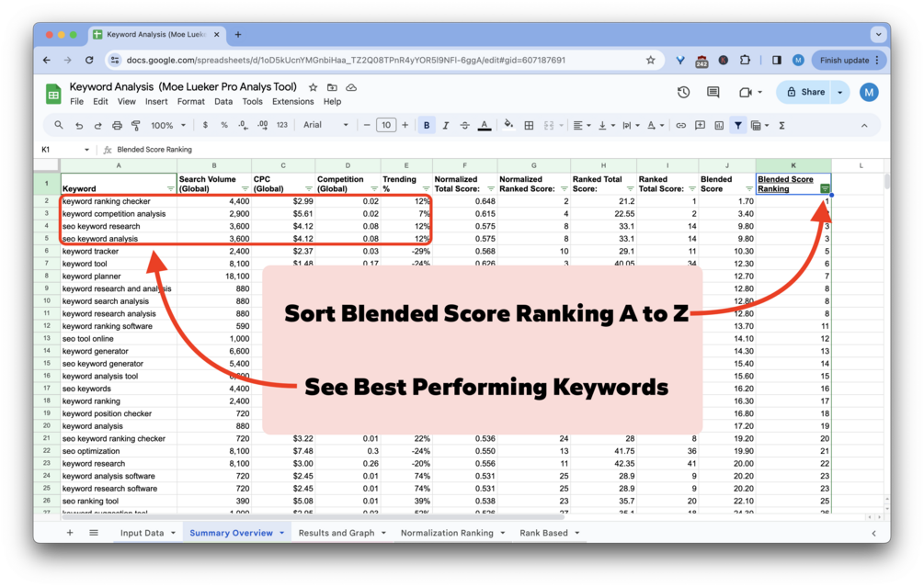The width and height of the screenshot is (924, 587).
Task: Open the Name box K1 dropdown
Action: pyautogui.click(x=86, y=150)
